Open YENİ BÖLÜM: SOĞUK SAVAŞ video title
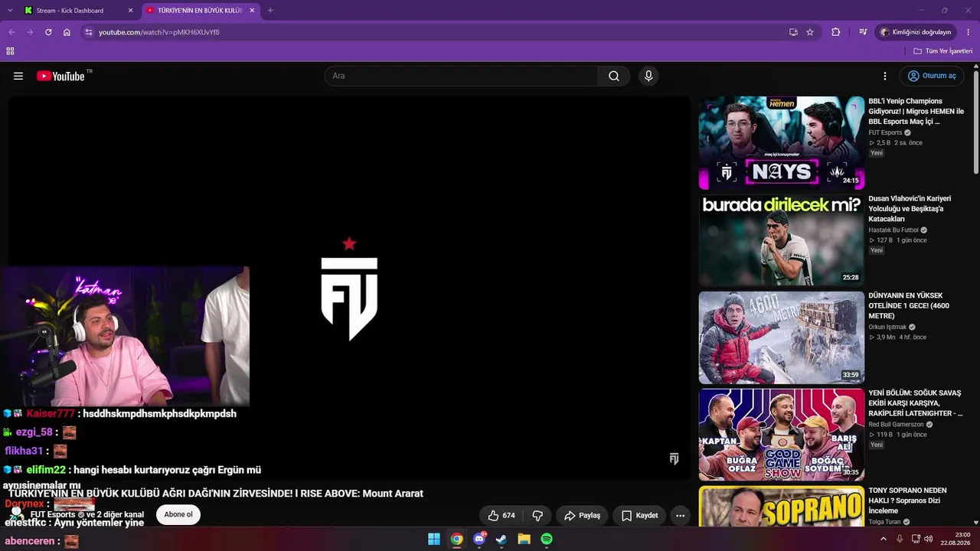This screenshot has height=551, width=980. (x=916, y=403)
